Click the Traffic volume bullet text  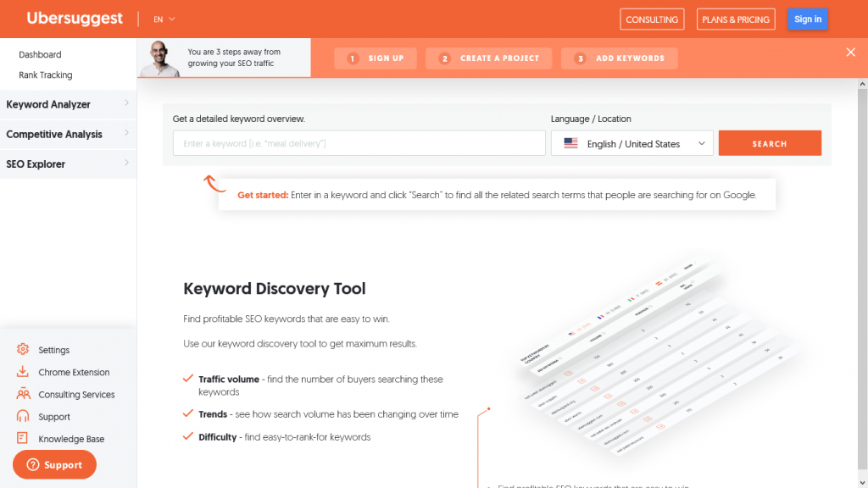coord(320,385)
